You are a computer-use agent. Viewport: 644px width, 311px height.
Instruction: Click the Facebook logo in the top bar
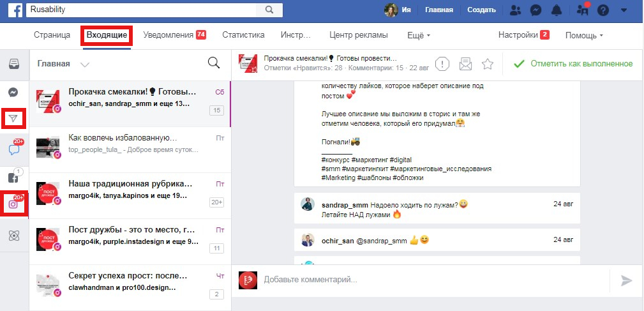click(x=15, y=10)
